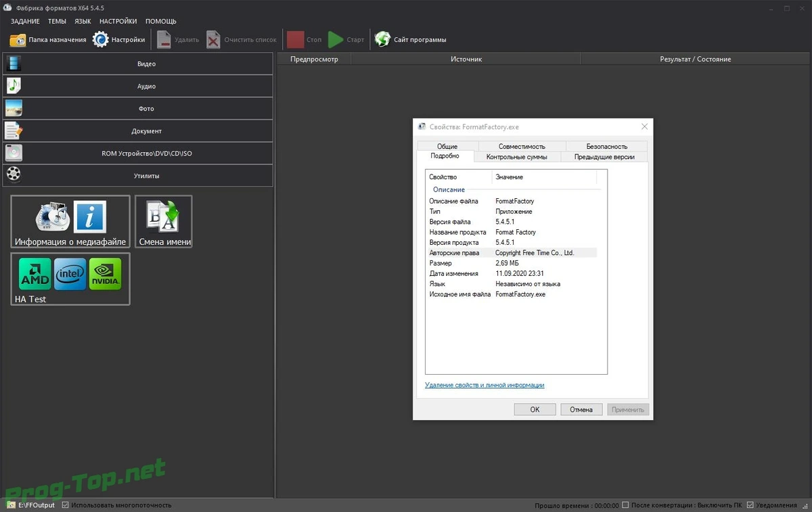Viewport: 812px width, 512px height.
Task: Click the Источник column header
Action: tap(466, 59)
